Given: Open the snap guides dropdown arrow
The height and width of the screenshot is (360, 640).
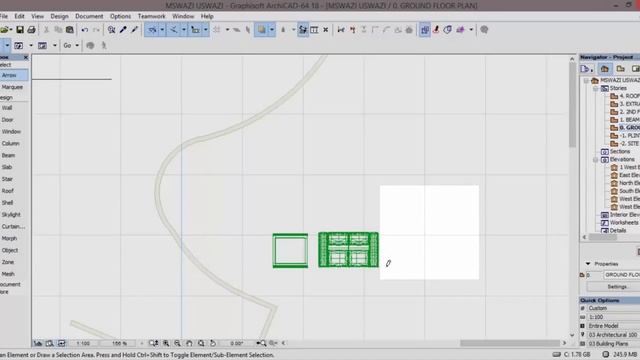Looking at the screenshot, I should pyautogui.click(x=184, y=30).
